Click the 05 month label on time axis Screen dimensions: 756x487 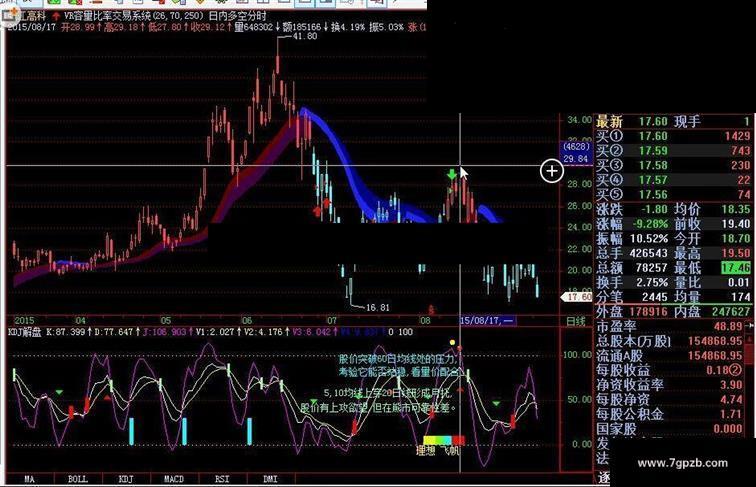[x=166, y=321]
